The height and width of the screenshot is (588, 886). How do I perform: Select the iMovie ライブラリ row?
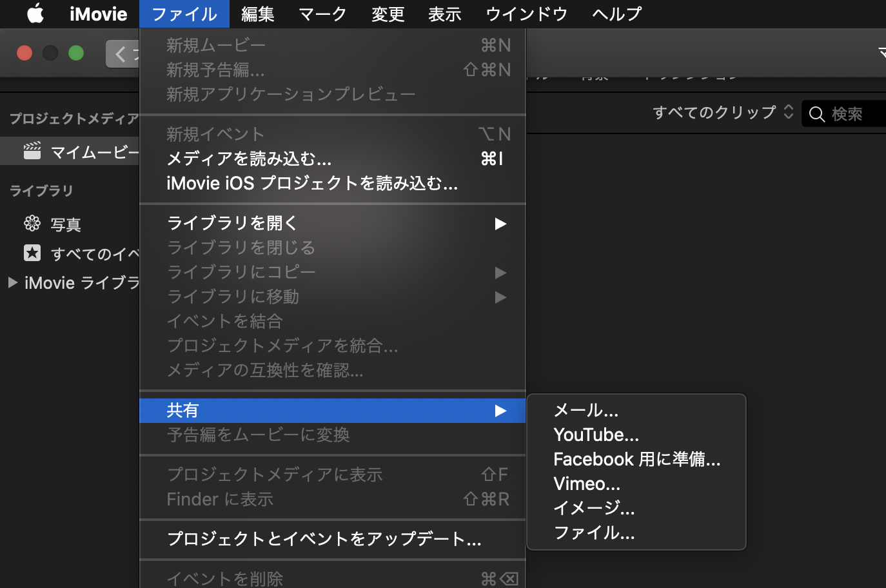70,282
